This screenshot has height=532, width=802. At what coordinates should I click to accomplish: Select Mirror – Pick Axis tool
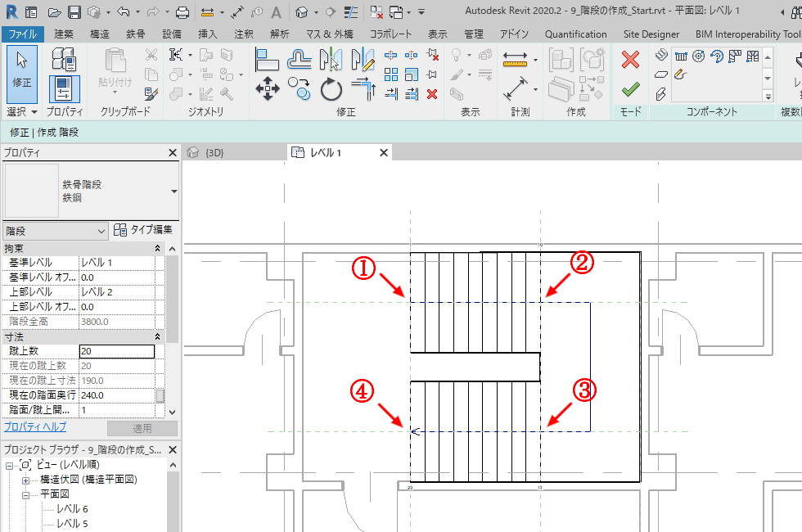[x=331, y=59]
